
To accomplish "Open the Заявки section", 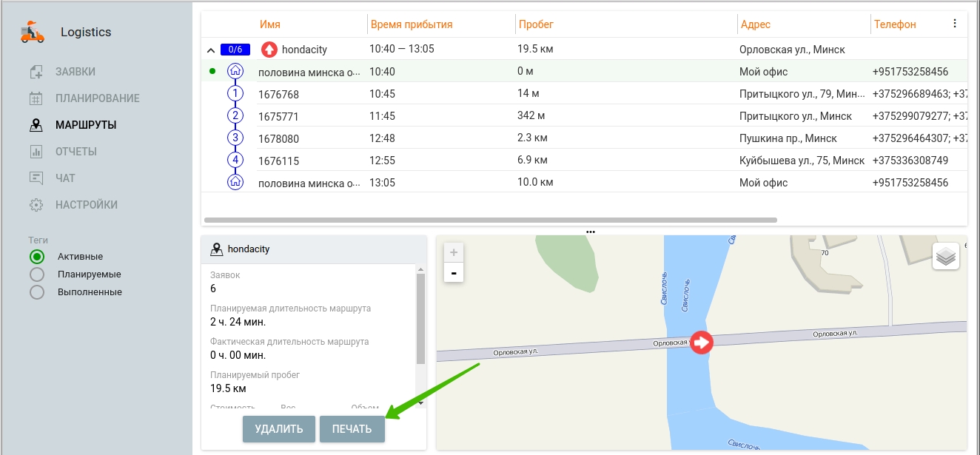I will (x=75, y=72).
